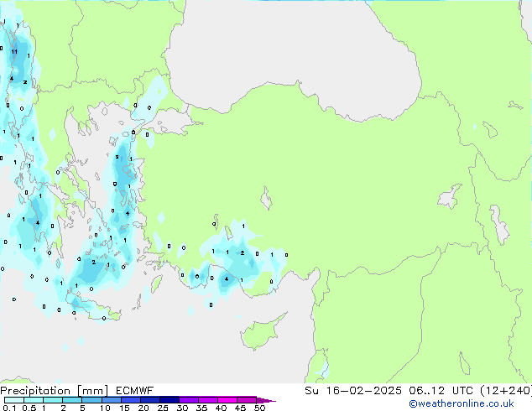Open the weatheronline.co.uk copyright link
This screenshot has height=411, width=532.
pos(462,403)
